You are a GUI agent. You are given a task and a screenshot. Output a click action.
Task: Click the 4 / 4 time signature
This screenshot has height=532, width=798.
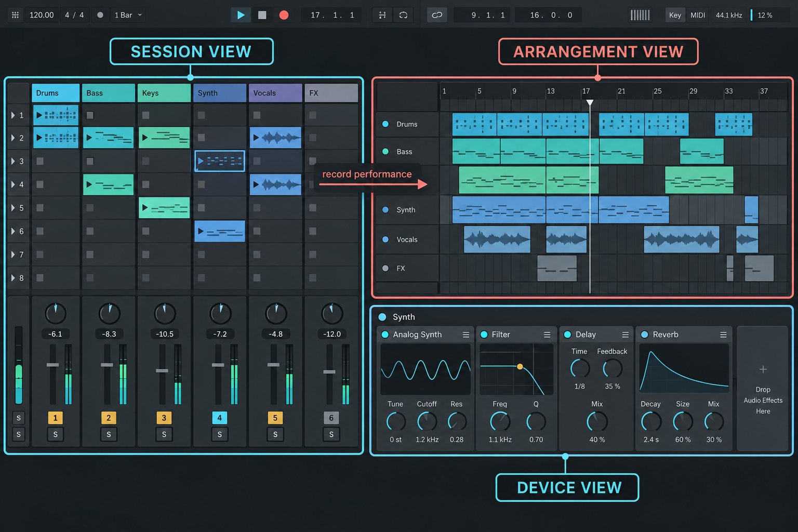point(74,15)
